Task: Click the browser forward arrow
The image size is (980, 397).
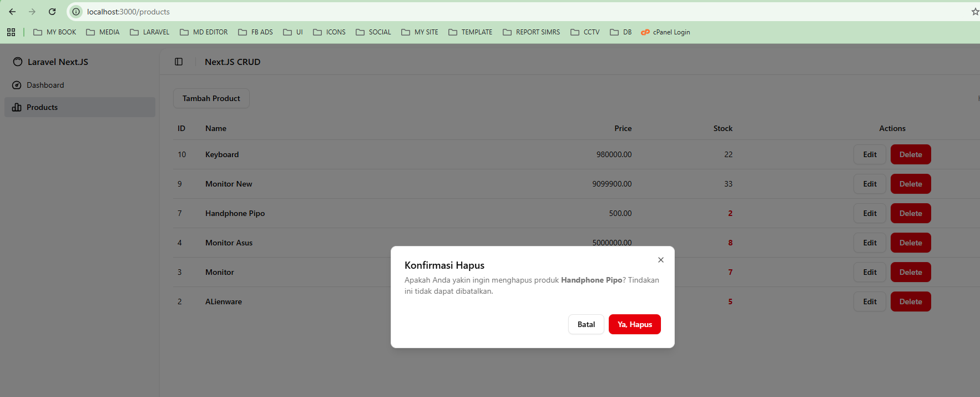Action: click(32, 12)
